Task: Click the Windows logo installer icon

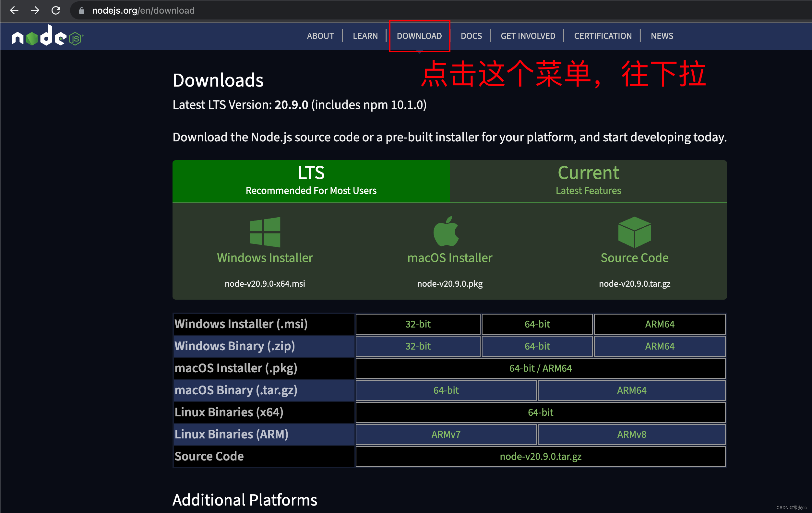Action: tap(265, 232)
